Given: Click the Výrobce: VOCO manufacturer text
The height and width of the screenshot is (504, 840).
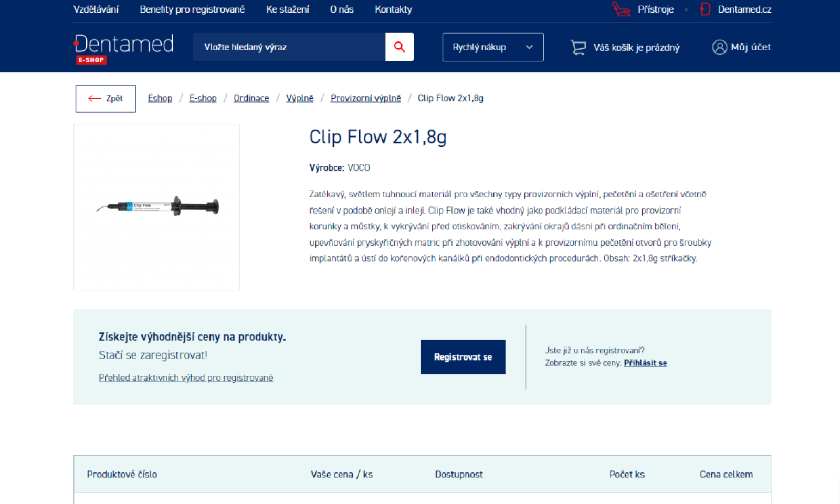Looking at the screenshot, I should click(x=340, y=168).
